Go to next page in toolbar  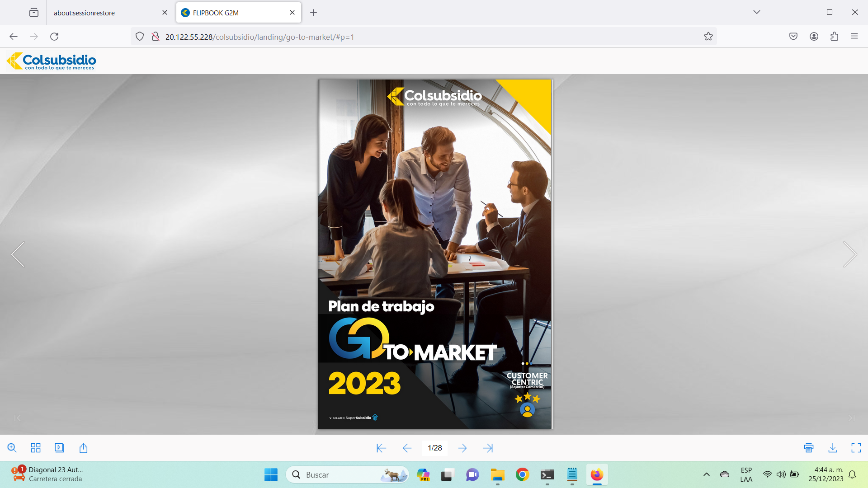462,448
